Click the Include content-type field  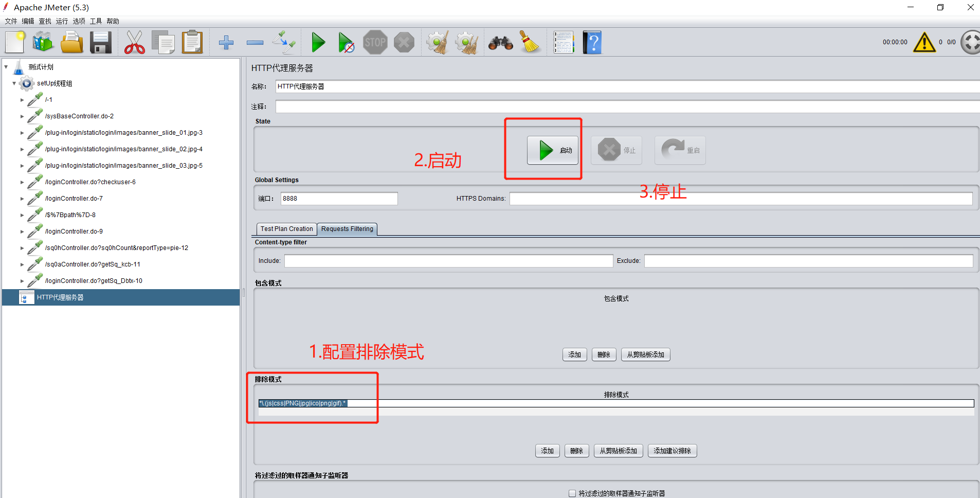[x=449, y=261]
